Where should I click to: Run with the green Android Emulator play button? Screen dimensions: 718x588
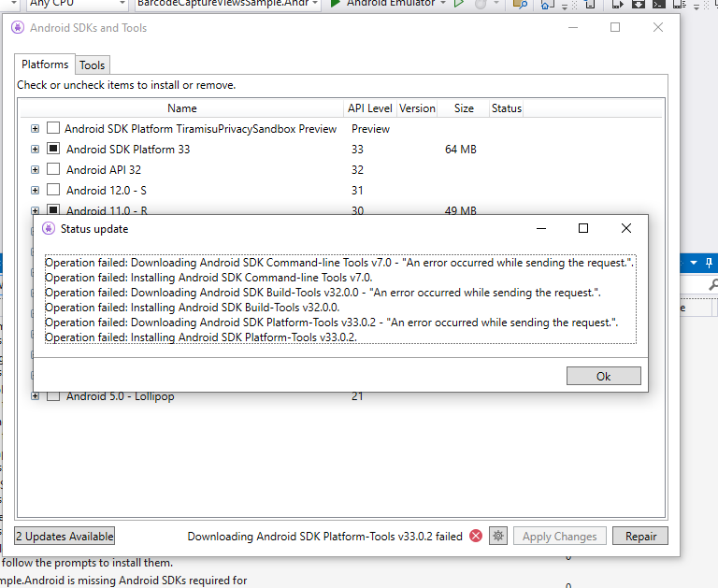(x=336, y=3)
